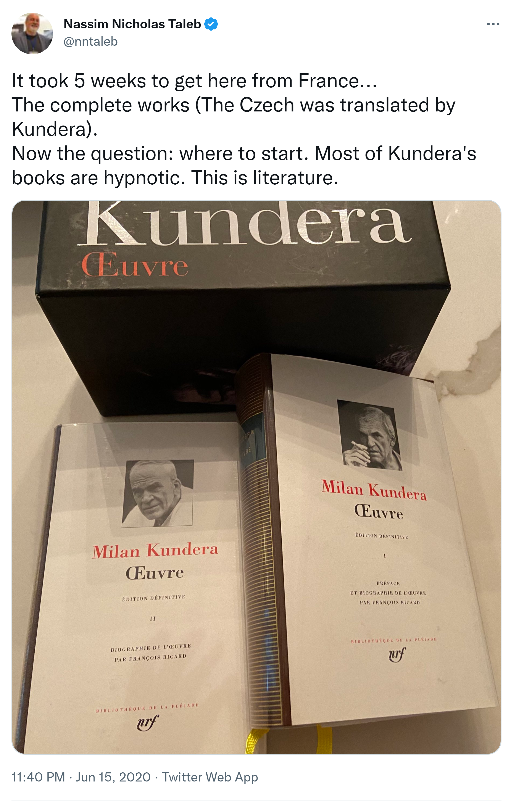This screenshot has width=511, height=812.
Task: Click Milan Kundera title on volume II cover
Action: click(155, 550)
